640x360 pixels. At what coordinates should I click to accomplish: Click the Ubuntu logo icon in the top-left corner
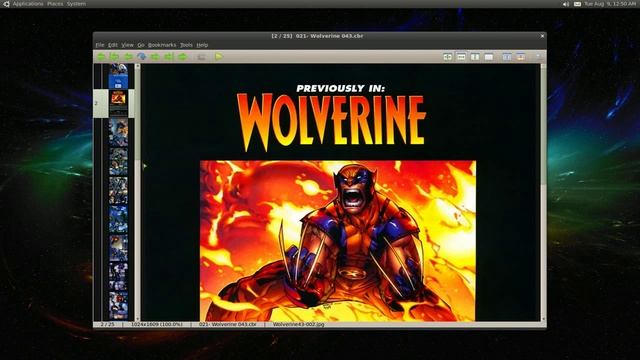click(6, 4)
